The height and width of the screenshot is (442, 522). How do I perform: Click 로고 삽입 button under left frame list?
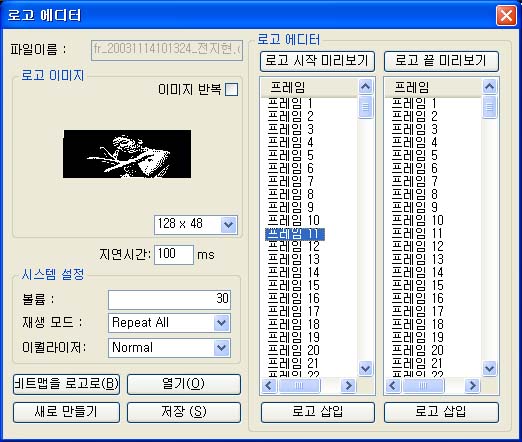pyautogui.click(x=318, y=412)
